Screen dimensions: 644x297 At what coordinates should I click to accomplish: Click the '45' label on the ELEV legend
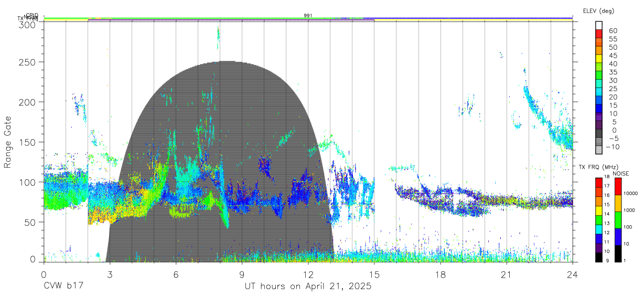pyautogui.click(x=613, y=56)
